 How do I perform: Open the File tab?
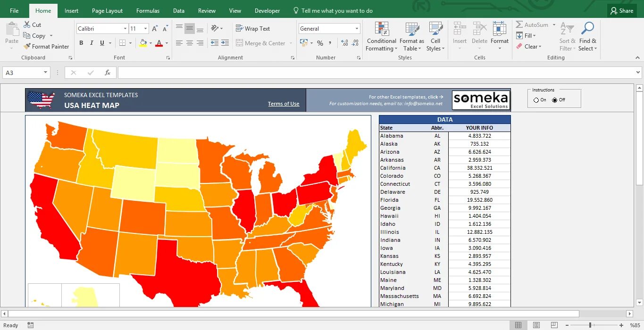click(14, 10)
